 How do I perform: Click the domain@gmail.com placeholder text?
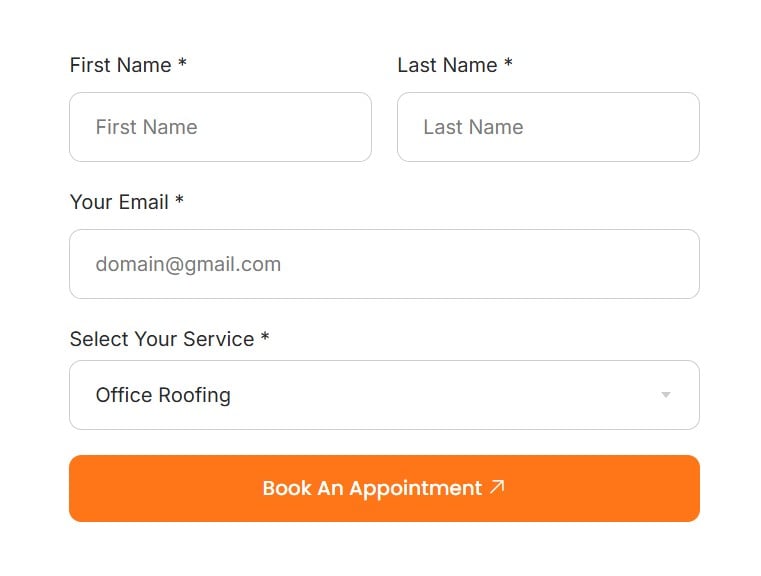188,264
